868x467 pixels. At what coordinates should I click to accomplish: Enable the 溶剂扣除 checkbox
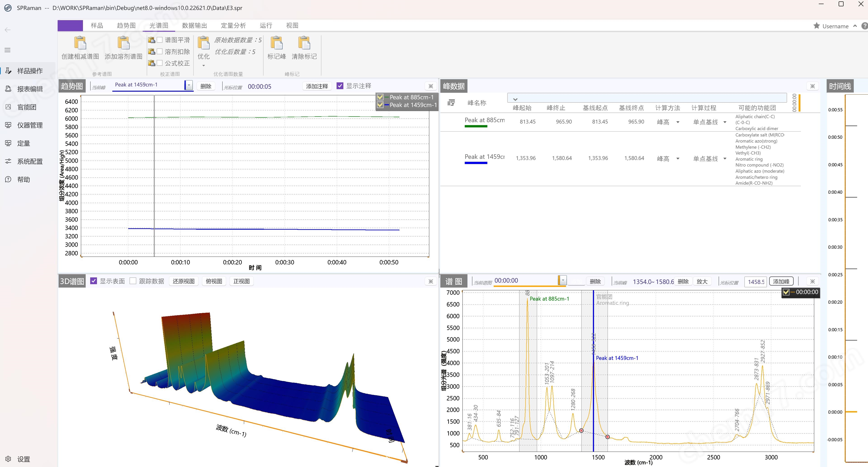pyautogui.click(x=160, y=52)
